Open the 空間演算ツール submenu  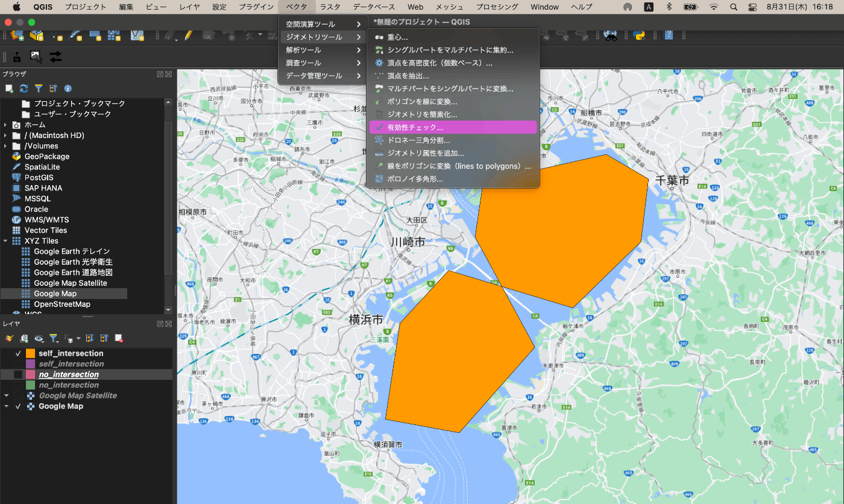[323, 24]
